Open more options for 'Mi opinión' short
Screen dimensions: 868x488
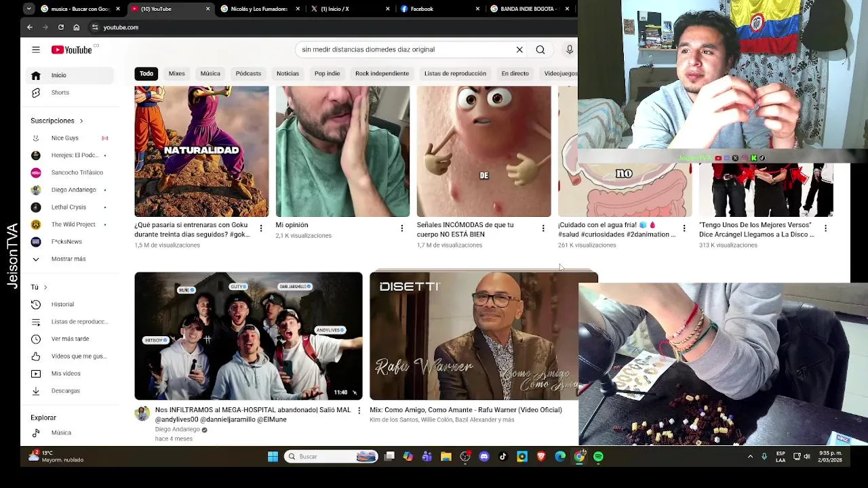pyautogui.click(x=402, y=228)
